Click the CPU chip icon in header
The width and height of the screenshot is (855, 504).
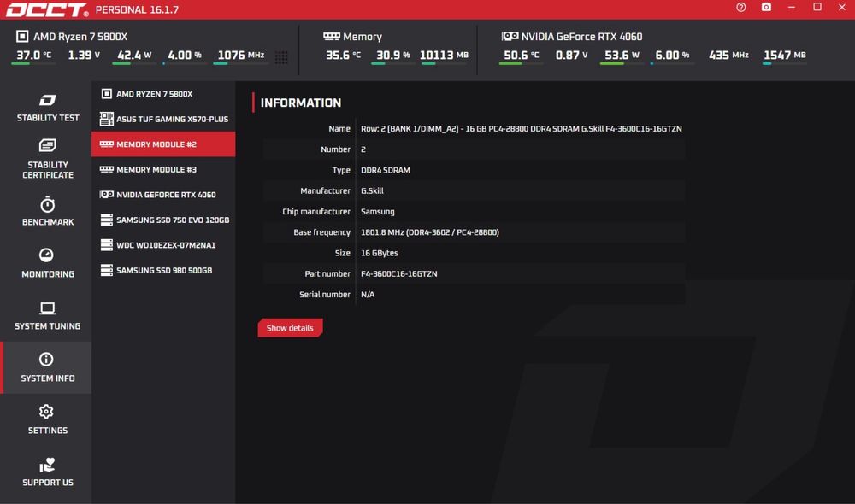(x=22, y=37)
